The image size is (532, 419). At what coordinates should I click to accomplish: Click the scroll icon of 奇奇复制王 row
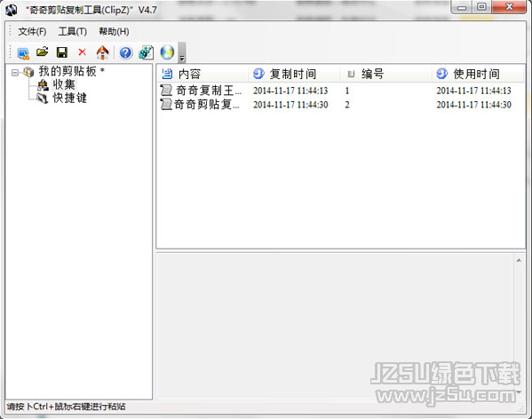[x=166, y=91]
